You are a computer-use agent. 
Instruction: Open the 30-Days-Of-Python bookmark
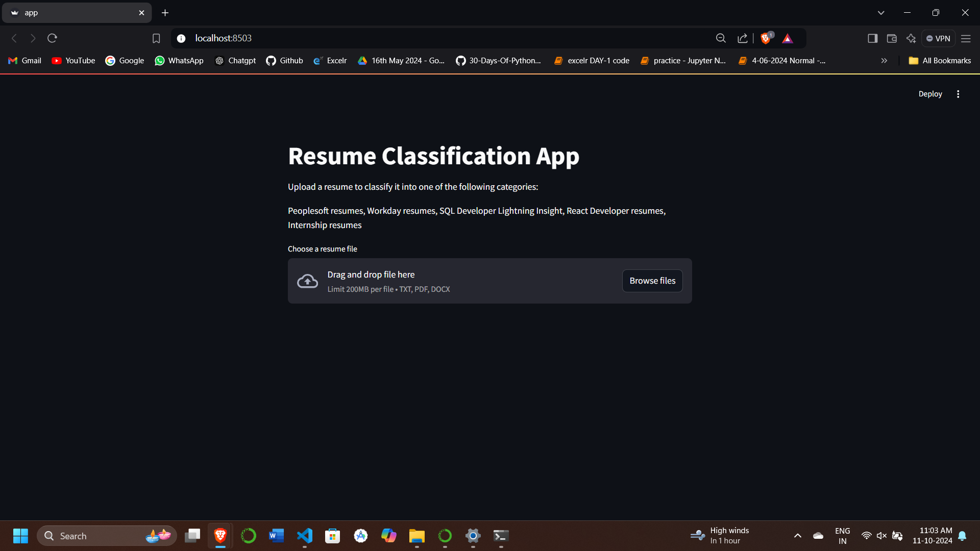(499, 61)
